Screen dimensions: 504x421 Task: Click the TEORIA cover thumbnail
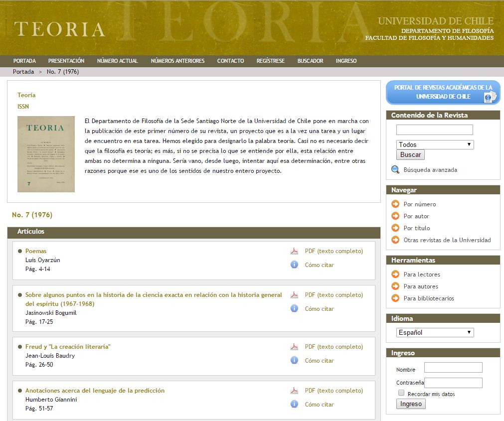click(x=46, y=154)
